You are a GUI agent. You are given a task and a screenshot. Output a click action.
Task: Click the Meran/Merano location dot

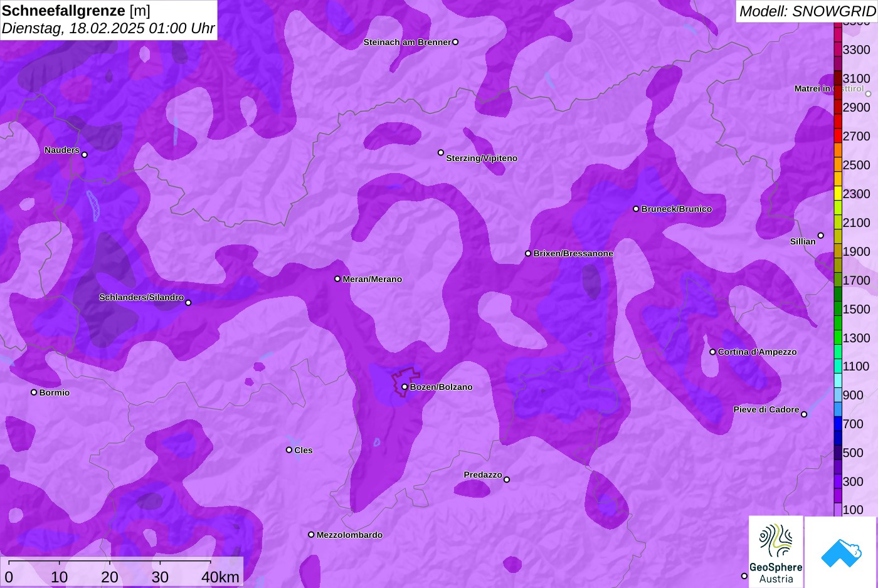[337, 279]
